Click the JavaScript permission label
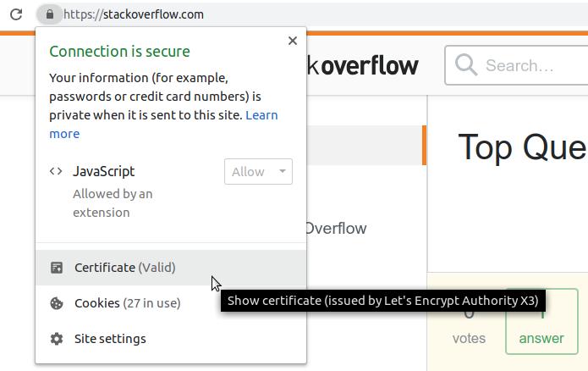588x371 pixels. point(104,171)
